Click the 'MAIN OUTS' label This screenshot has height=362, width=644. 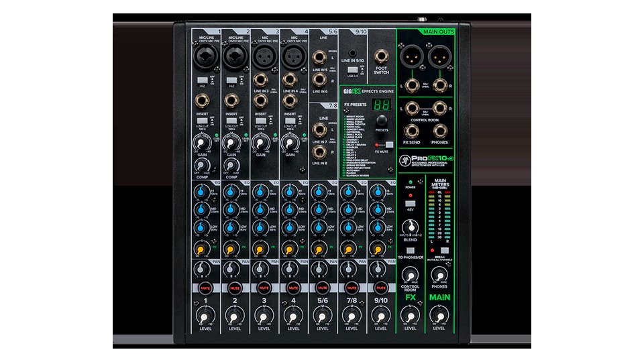click(438, 32)
